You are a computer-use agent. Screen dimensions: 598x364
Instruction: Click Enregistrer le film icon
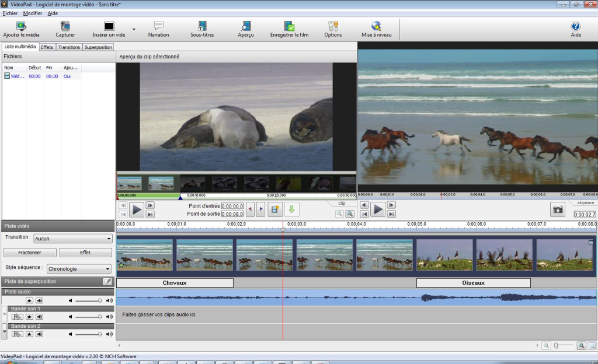(289, 26)
